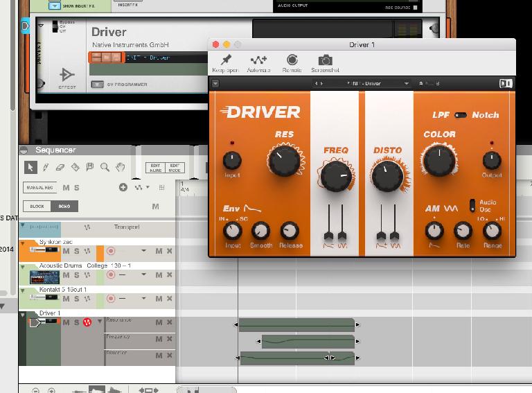Select the Mute tool in Sequencer

point(90,166)
